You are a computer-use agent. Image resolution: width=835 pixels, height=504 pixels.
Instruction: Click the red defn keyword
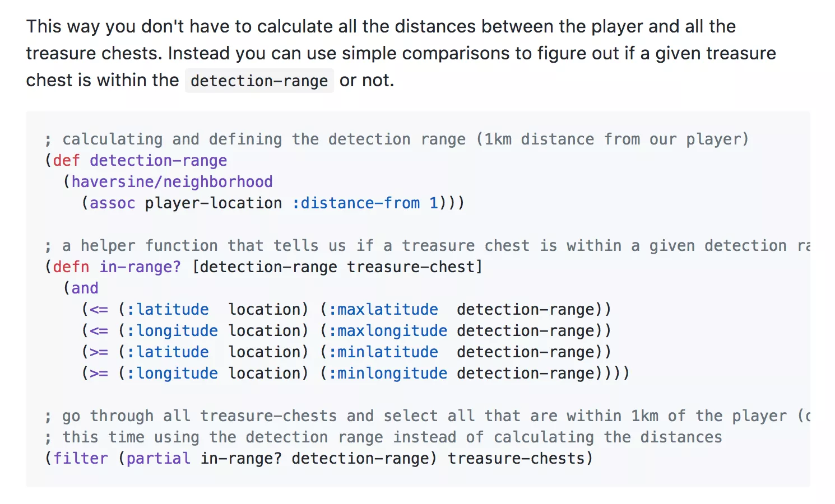pos(71,267)
